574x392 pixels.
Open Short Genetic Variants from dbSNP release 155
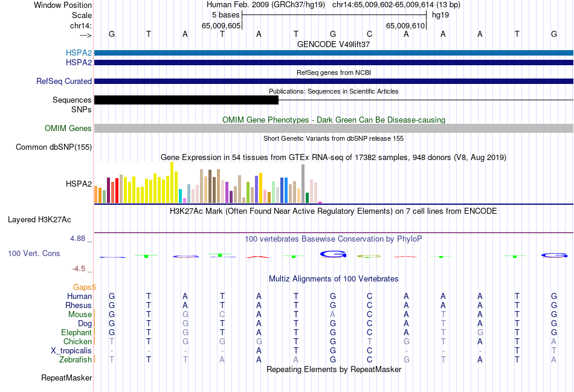point(334,138)
